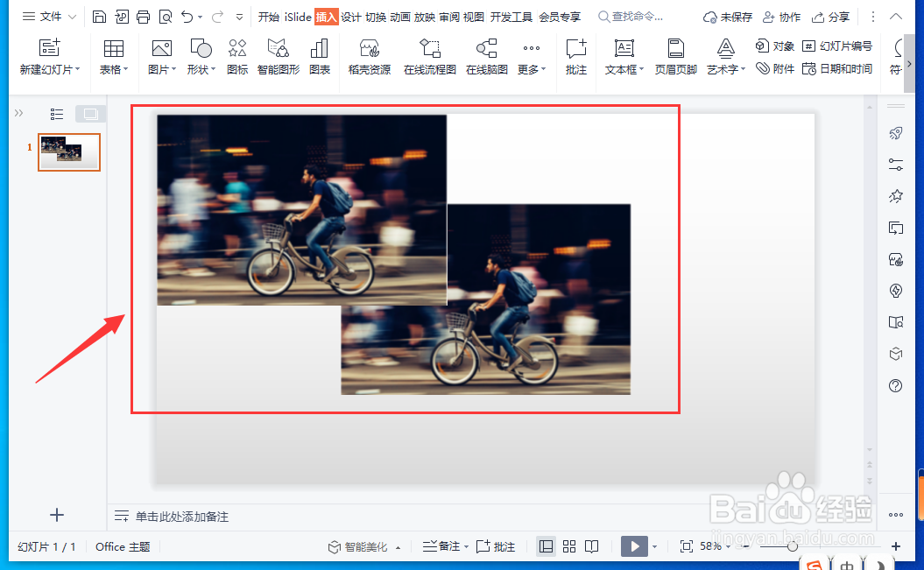Switch to outline list view in slide panel
This screenshot has width=924, height=570.
[x=57, y=114]
